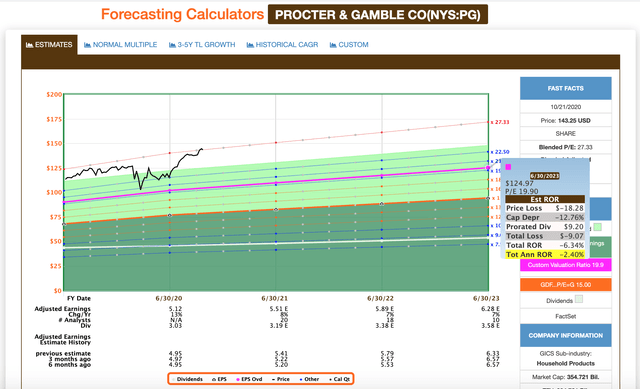
Task: Click the 6.33 previous estimate value
Action: 493,353
